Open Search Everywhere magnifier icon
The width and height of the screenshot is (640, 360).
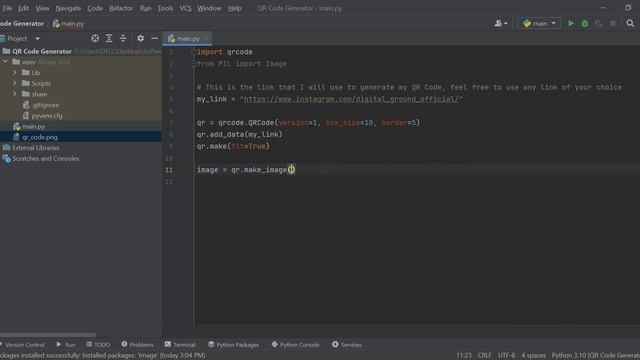(630, 24)
